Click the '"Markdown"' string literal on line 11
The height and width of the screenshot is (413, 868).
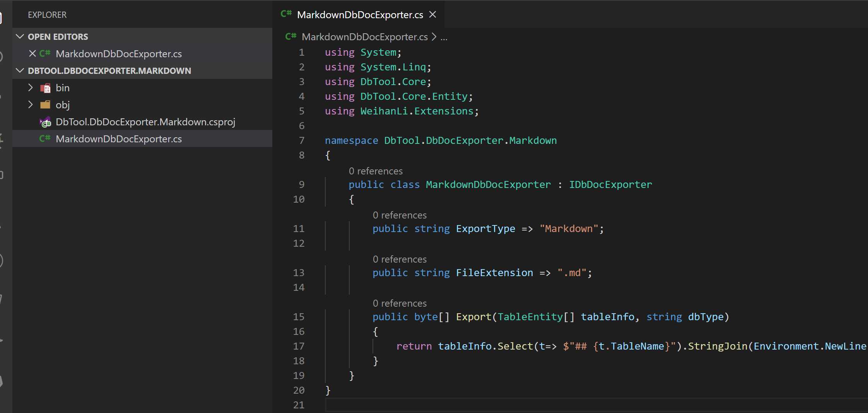pyautogui.click(x=569, y=229)
